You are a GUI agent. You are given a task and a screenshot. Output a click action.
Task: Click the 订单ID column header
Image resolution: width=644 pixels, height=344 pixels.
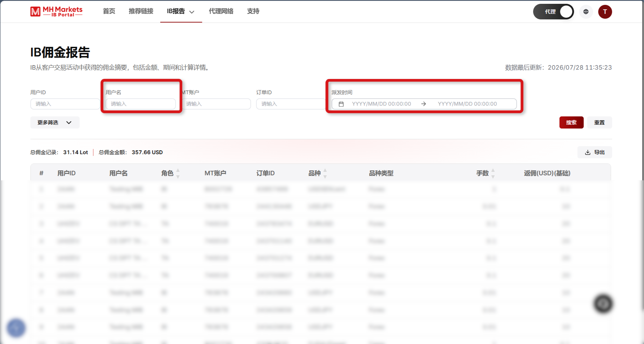[266, 173]
